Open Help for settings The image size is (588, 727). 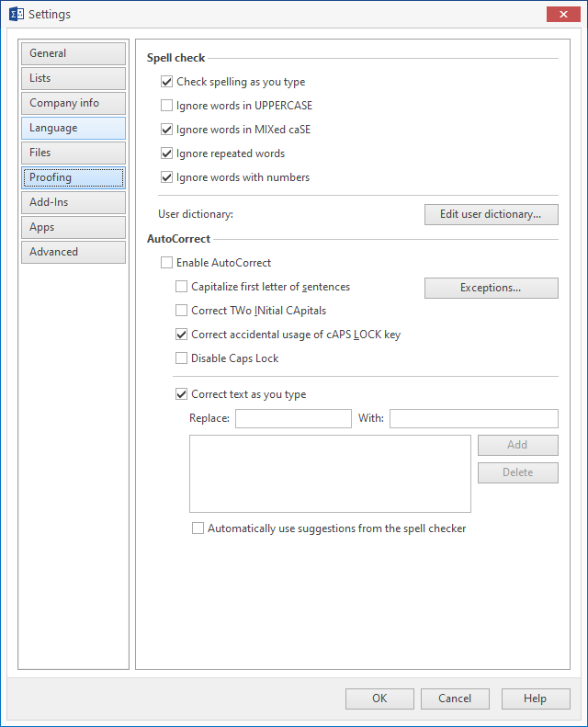coord(536,699)
